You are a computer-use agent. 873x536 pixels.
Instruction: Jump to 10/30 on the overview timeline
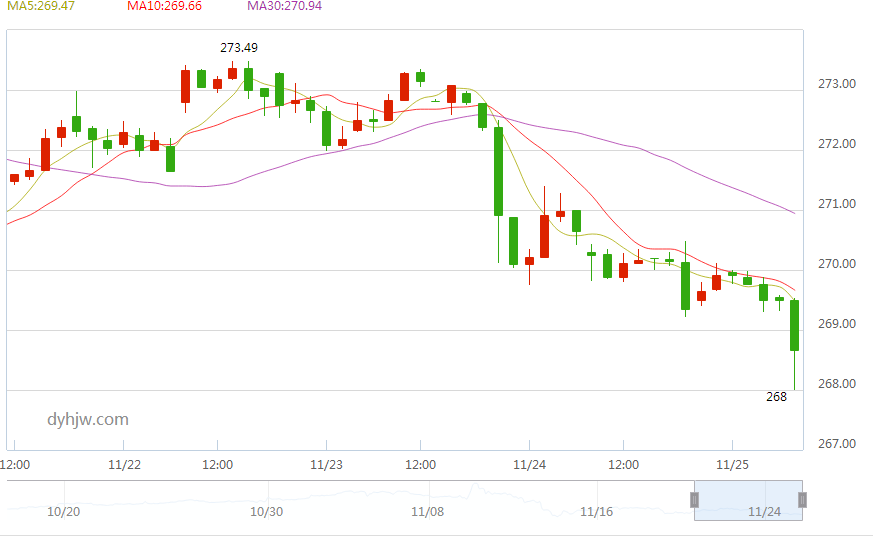pyautogui.click(x=266, y=512)
